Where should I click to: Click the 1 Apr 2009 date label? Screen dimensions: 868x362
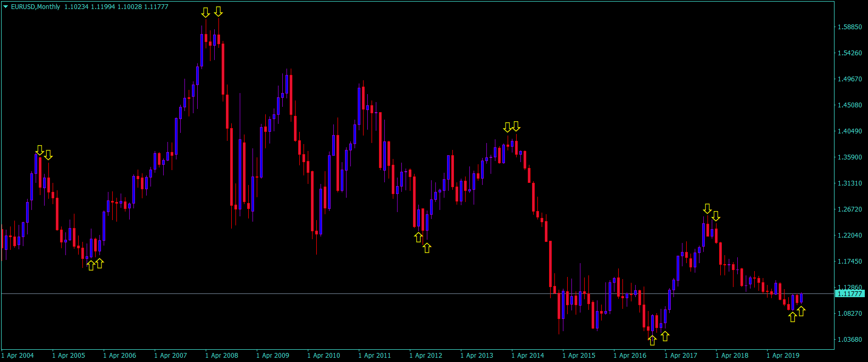pos(273,356)
